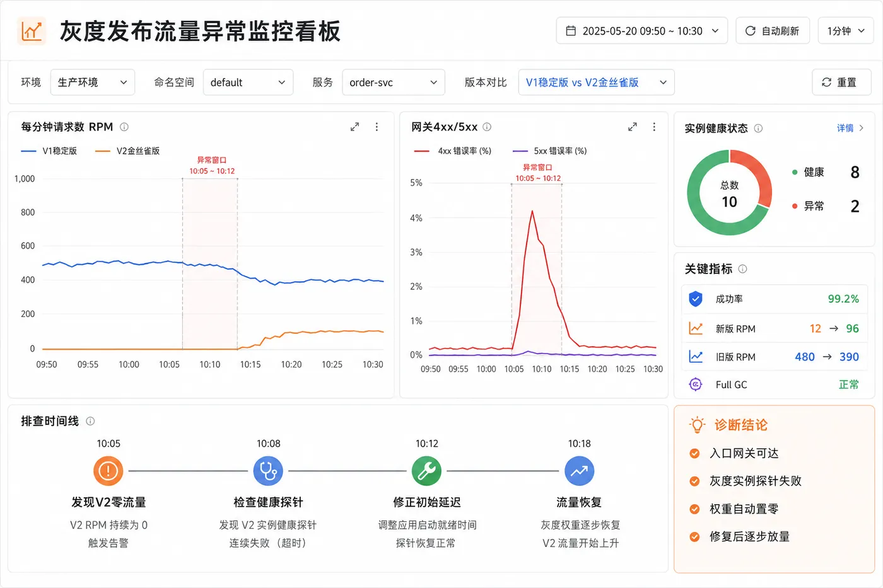The width and height of the screenshot is (883, 588).
Task: Click the info icon next to 关键指标
Action: tap(742, 269)
